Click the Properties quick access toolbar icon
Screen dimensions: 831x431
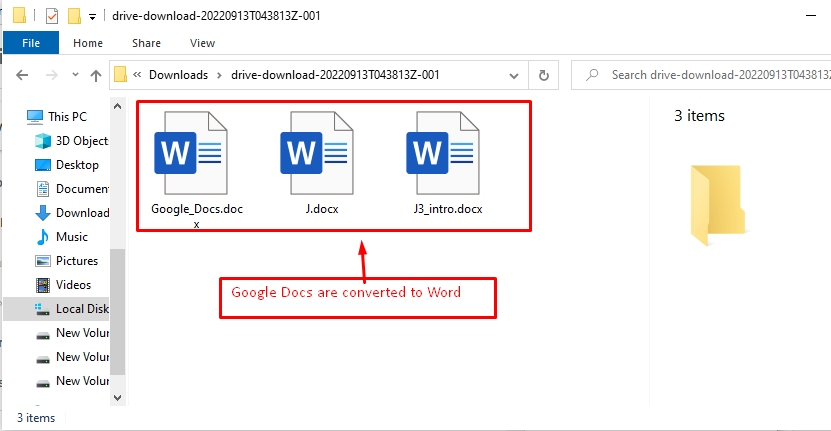[x=51, y=16]
